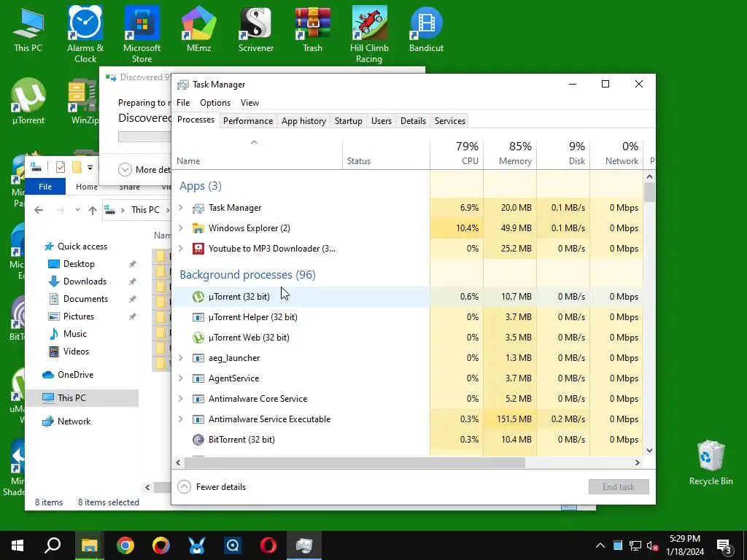Open taskbar Search magnifier
Viewport: 747px width, 560px height.
(53, 545)
